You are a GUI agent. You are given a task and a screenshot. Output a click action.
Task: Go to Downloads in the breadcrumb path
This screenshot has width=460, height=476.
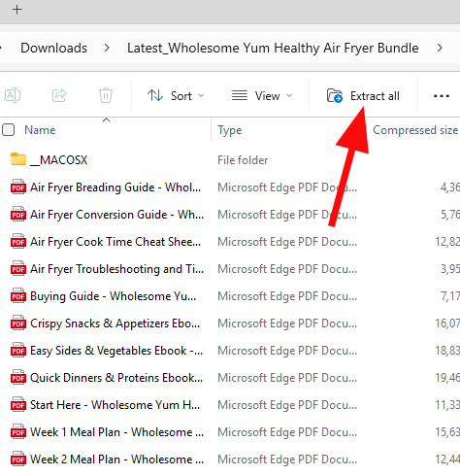tap(54, 48)
